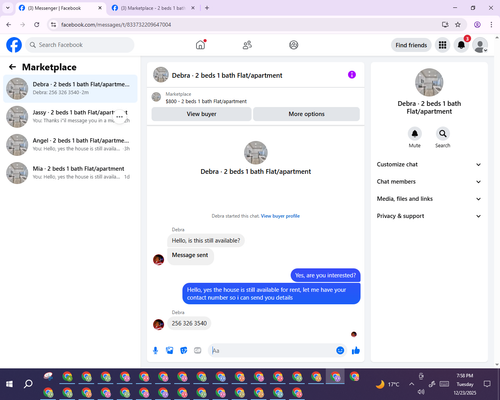
Task: Click the Facebook logo icon
Action: click(14, 45)
